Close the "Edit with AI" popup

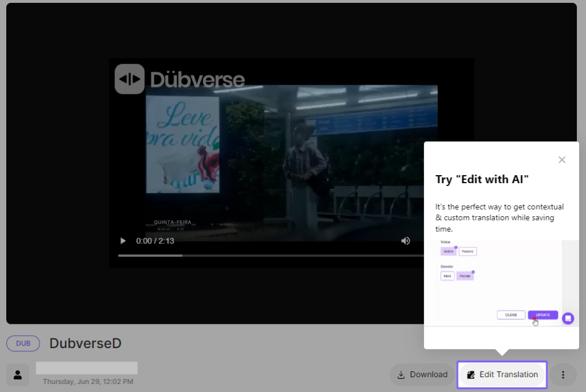pos(562,160)
